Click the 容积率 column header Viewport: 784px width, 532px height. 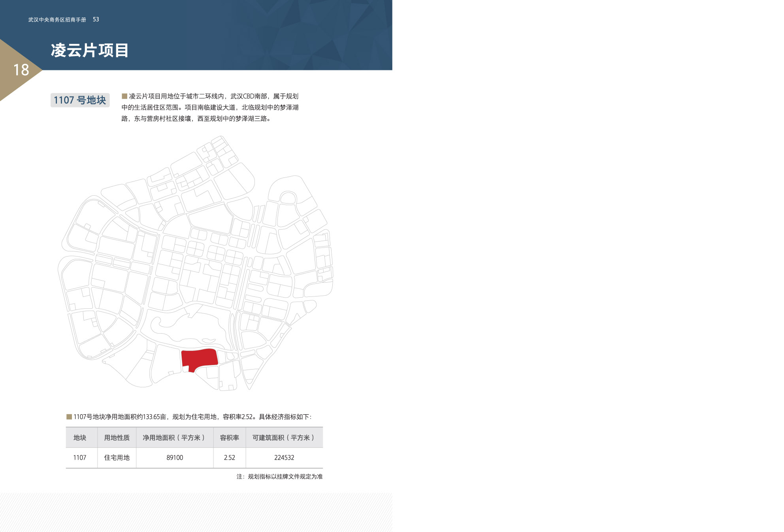pyautogui.click(x=230, y=438)
